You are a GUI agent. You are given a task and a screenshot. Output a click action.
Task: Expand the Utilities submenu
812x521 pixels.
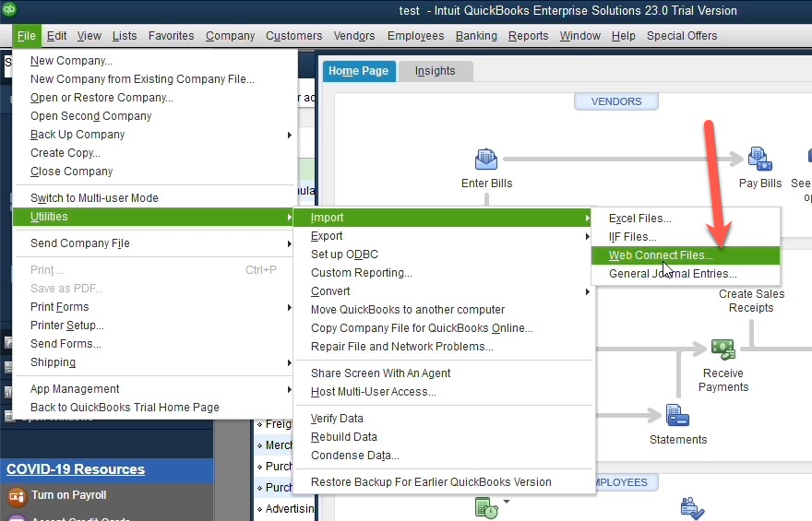click(155, 217)
